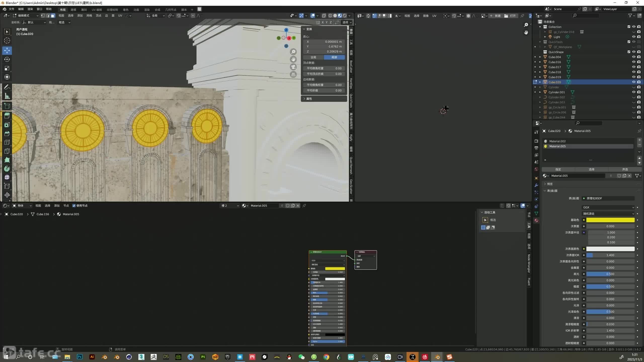This screenshot has height=362, width=644.
Task: Open the Mesh menu in viewport header
Action: [x=89, y=16]
